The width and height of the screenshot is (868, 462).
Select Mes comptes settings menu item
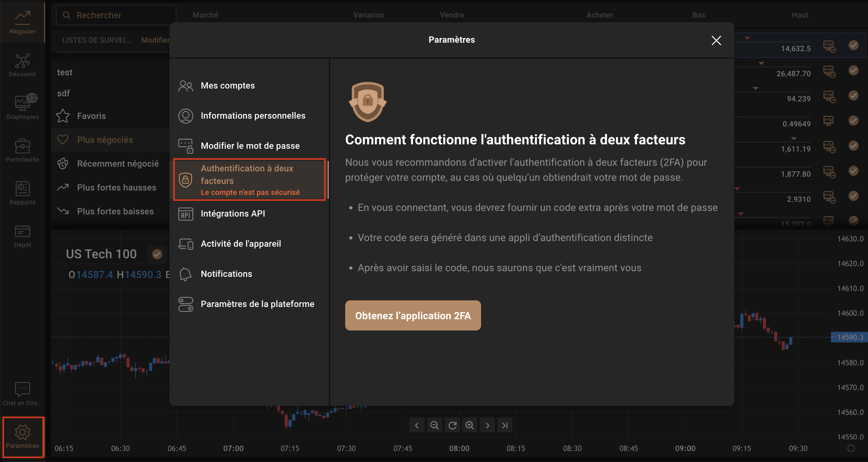[x=228, y=86]
